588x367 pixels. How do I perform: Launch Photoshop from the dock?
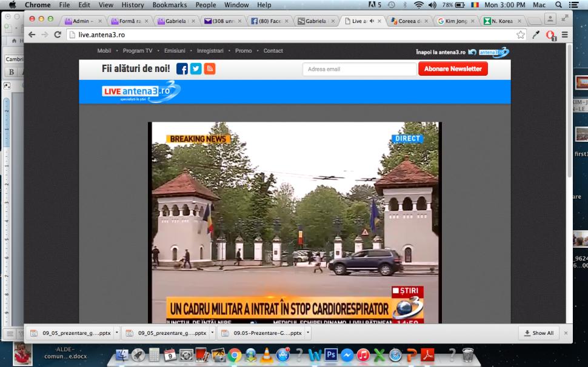click(331, 354)
